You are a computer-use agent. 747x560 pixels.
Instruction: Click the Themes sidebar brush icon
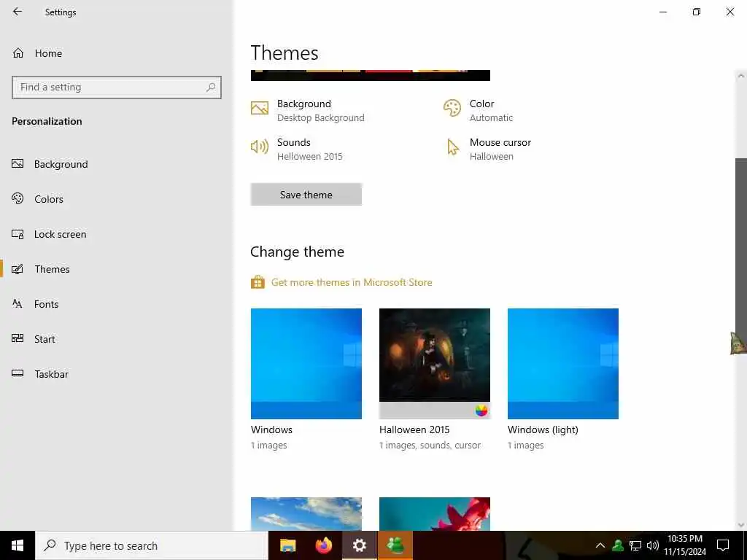point(18,269)
